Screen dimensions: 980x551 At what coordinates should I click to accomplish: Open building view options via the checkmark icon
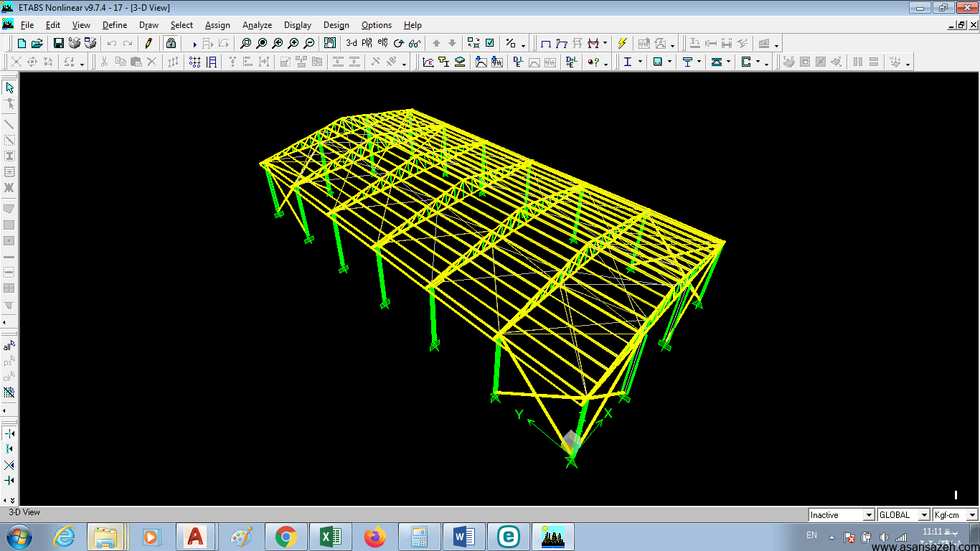[489, 43]
